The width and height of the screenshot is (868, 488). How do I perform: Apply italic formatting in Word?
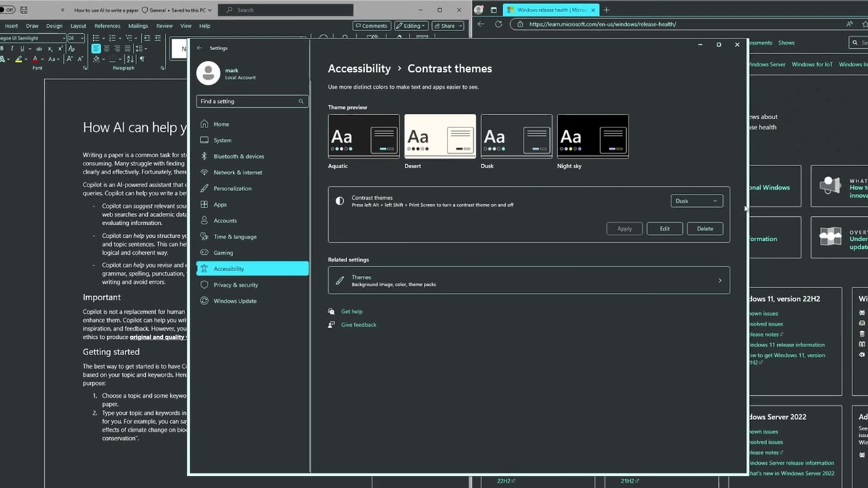click(x=12, y=48)
